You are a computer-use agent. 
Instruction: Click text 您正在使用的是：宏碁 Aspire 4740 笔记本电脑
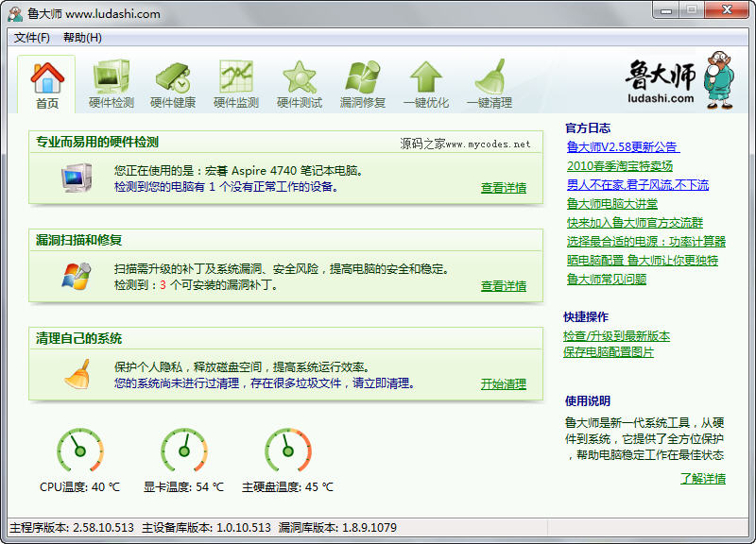pos(239,171)
